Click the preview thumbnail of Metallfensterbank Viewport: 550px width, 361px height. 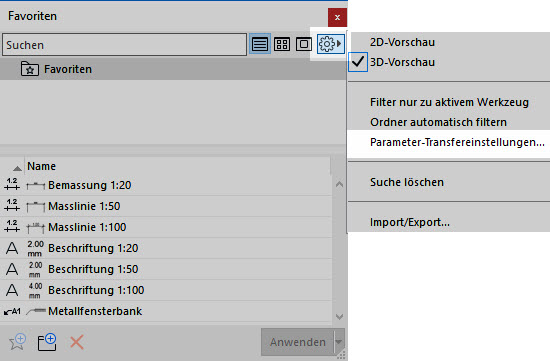point(36,311)
